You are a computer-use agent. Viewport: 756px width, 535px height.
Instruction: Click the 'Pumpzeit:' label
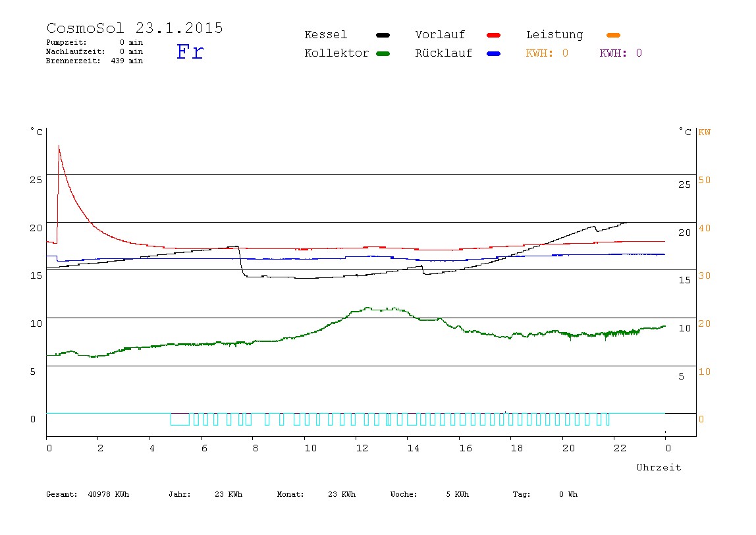66,42
